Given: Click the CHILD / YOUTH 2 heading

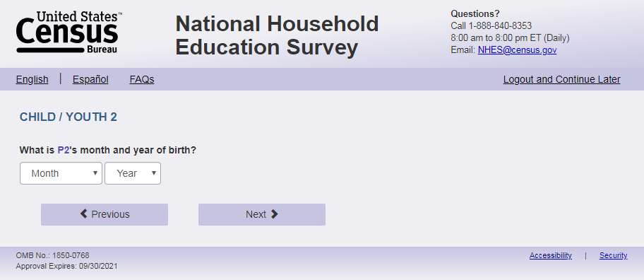Looking at the screenshot, I should coord(68,117).
